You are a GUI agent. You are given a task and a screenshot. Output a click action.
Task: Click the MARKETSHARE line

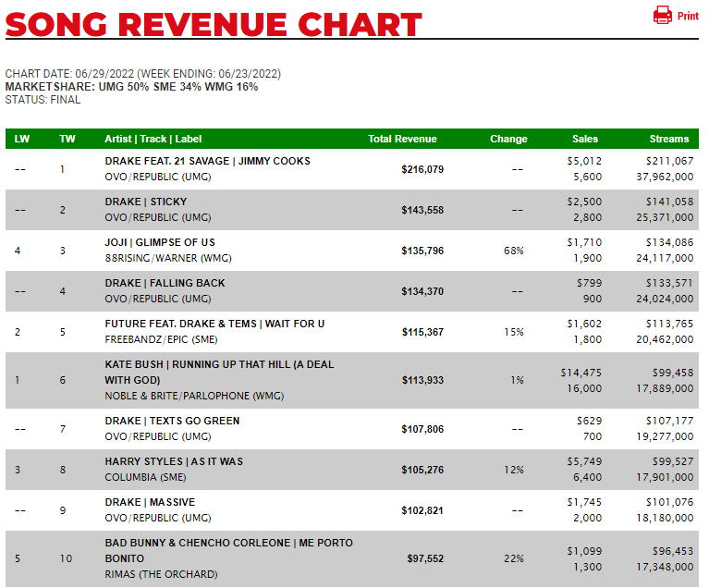tap(131, 87)
